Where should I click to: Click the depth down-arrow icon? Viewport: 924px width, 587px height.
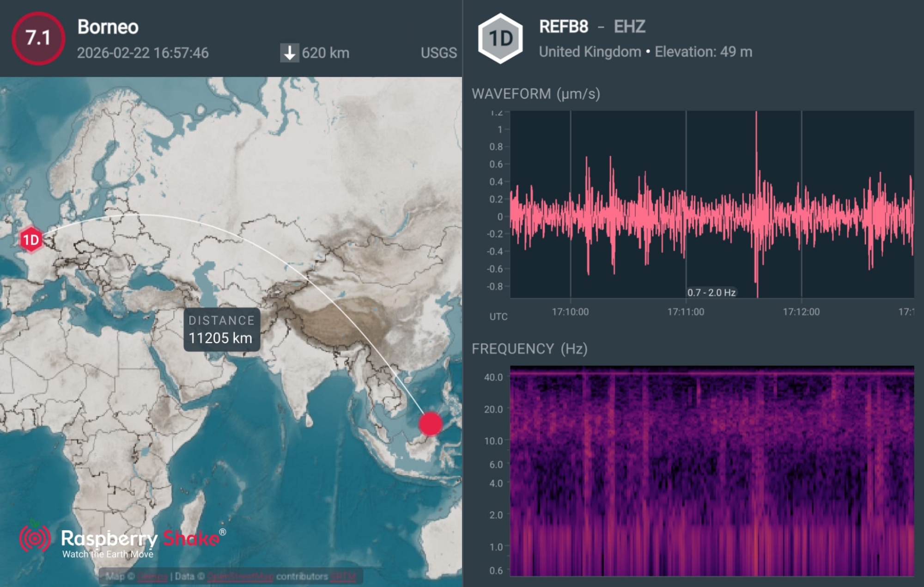coord(289,53)
